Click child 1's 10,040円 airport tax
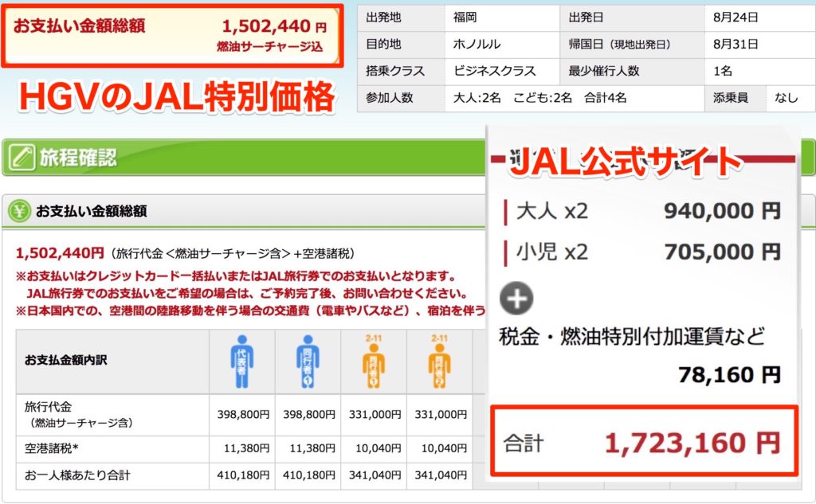 point(378,448)
